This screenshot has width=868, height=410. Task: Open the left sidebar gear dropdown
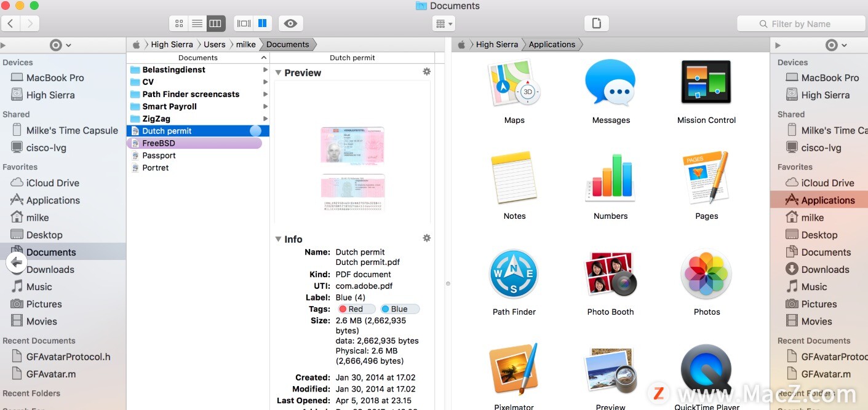(60, 45)
